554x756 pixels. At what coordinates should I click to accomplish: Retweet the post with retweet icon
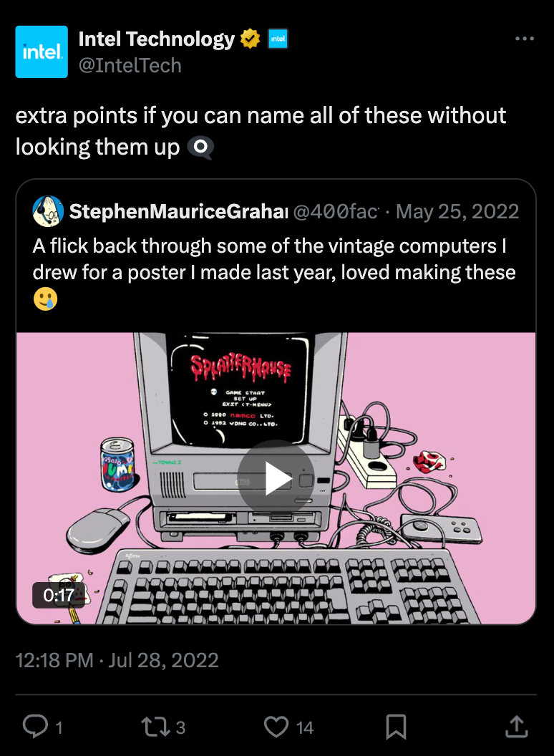coord(155,726)
